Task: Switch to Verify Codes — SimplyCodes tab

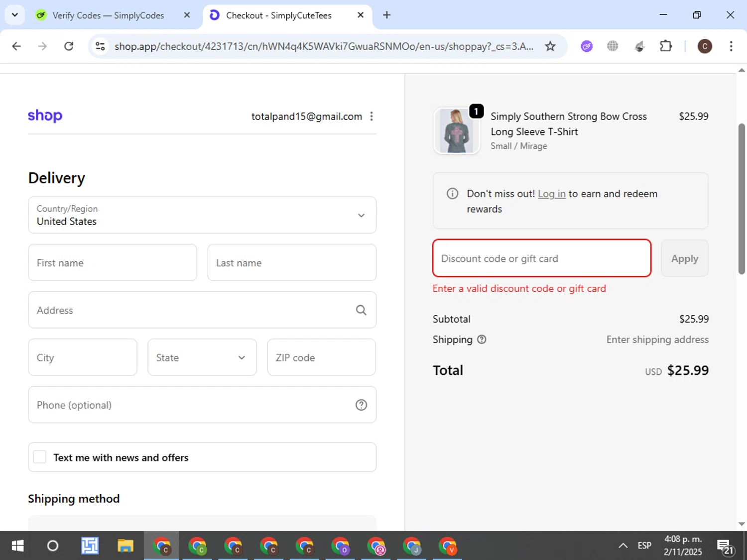Action: coord(108,15)
